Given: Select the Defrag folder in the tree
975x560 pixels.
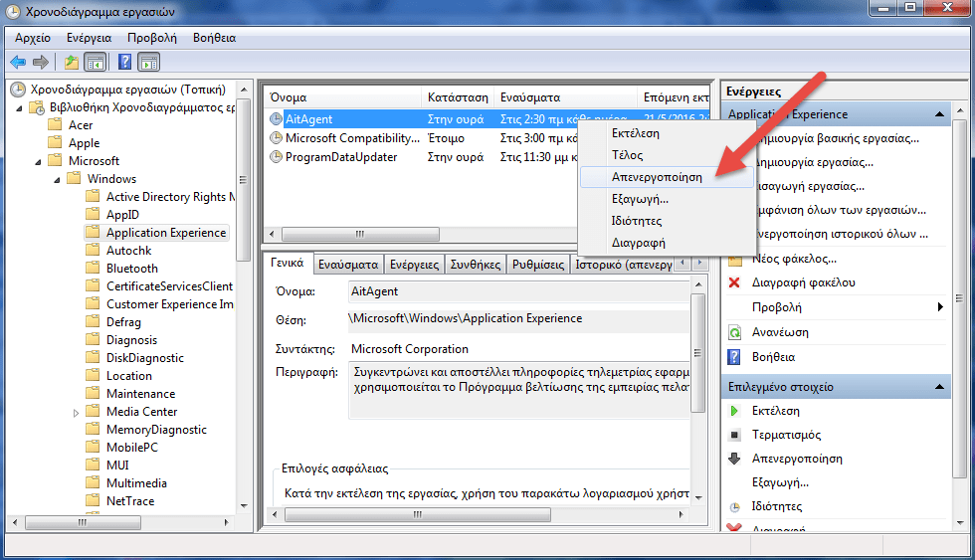Looking at the screenshot, I should tap(123, 322).
